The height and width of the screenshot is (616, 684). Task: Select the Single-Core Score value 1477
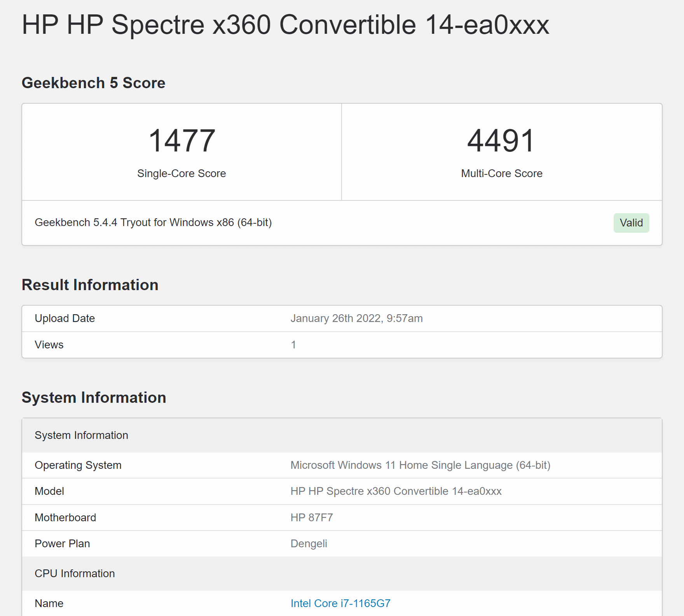coord(181,141)
